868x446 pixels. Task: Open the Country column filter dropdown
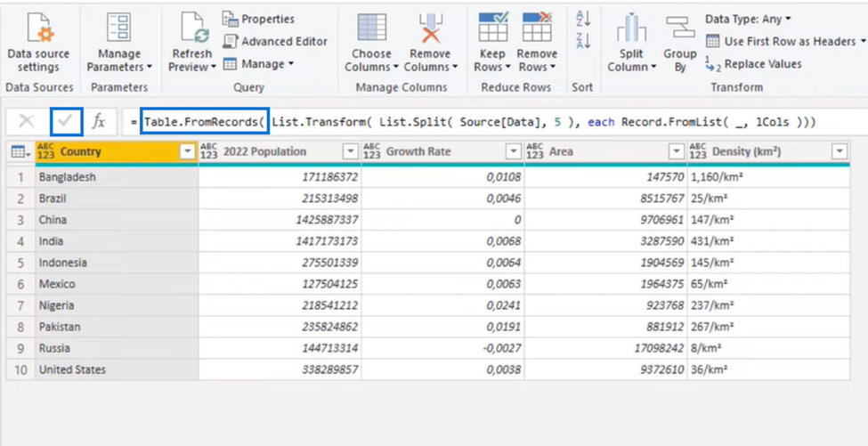(188, 151)
